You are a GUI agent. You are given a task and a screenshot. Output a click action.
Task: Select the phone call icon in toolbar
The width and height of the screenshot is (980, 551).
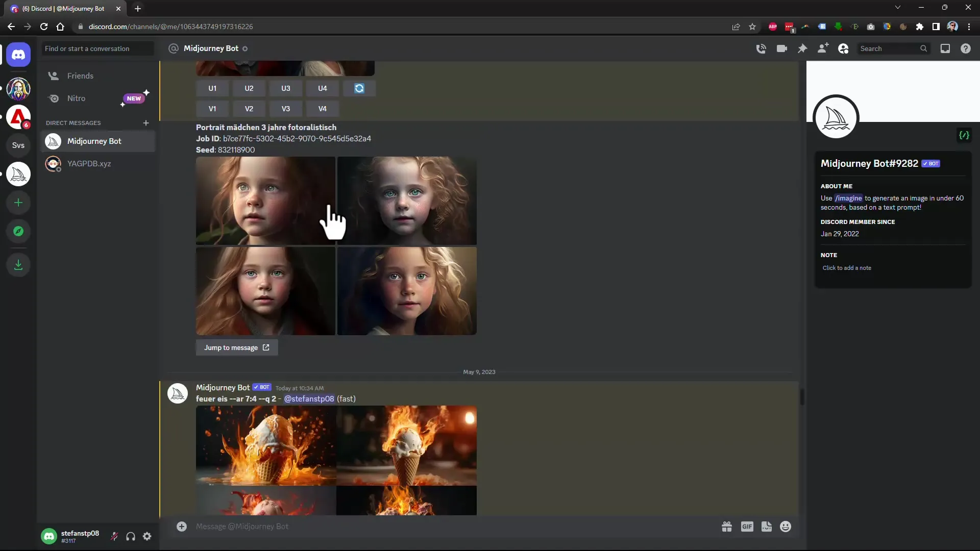760,48
